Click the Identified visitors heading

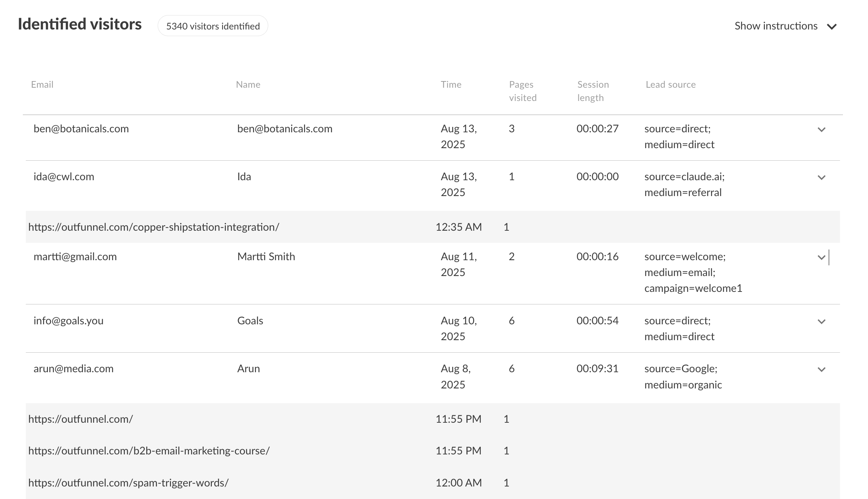click(80, 24)
